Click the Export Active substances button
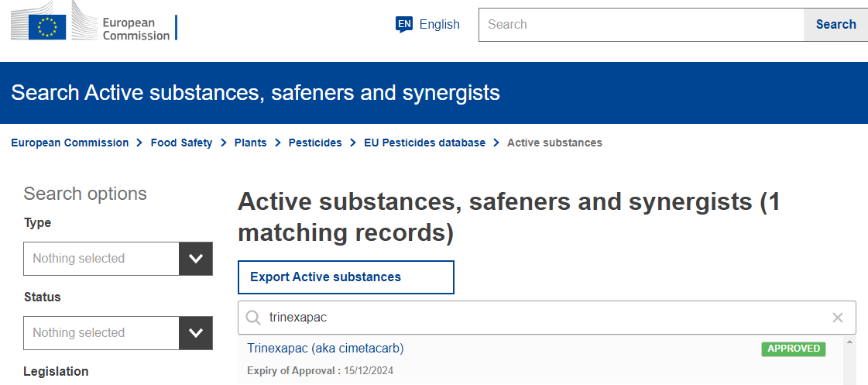The height and width of the screenshot is (385, 868). (346, 277)
